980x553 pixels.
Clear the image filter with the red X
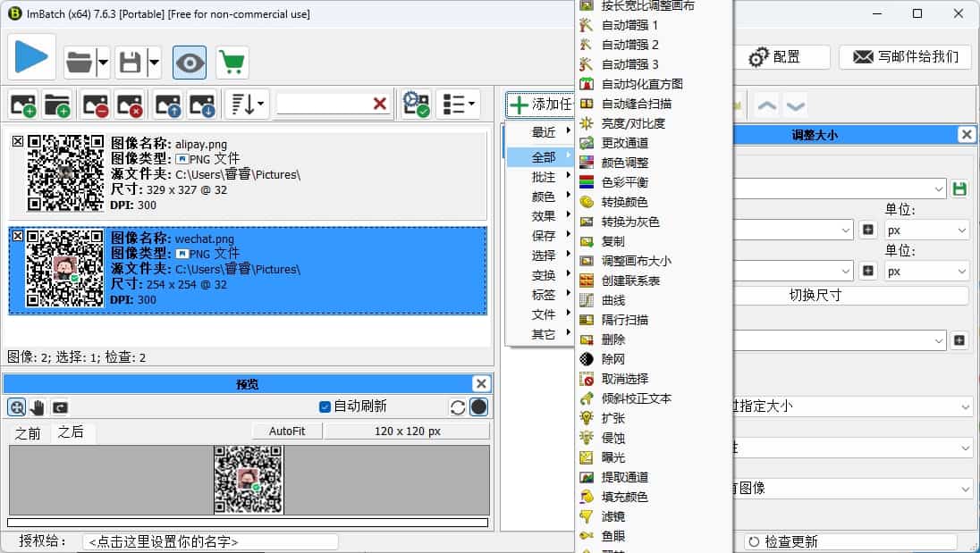pos(379,104)
